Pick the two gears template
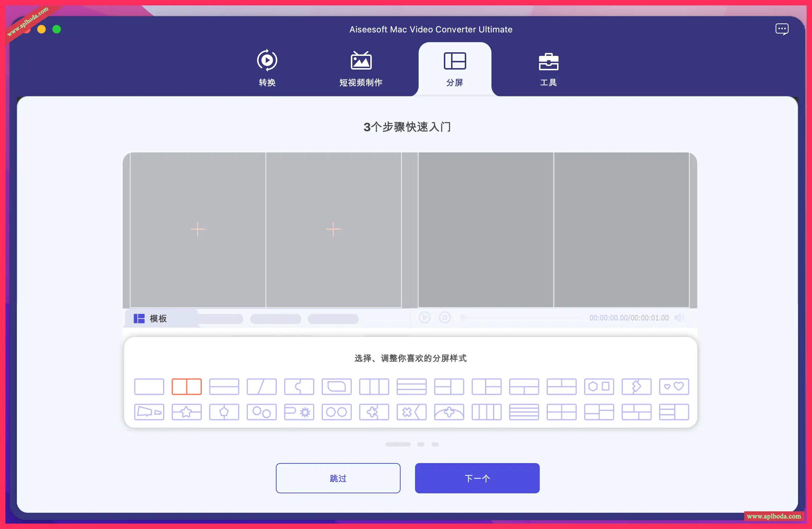The height and width of the screenshot is (529, 812). (x=261, y=412)
